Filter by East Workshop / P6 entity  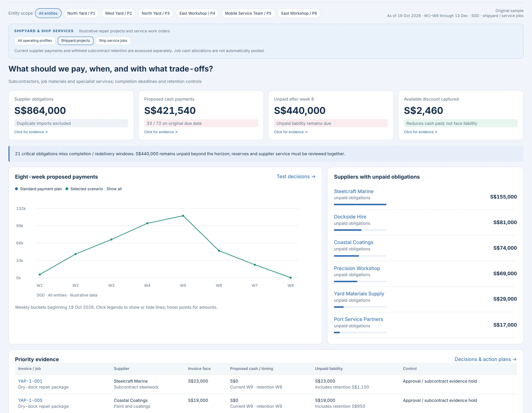[x=299, y=13]
